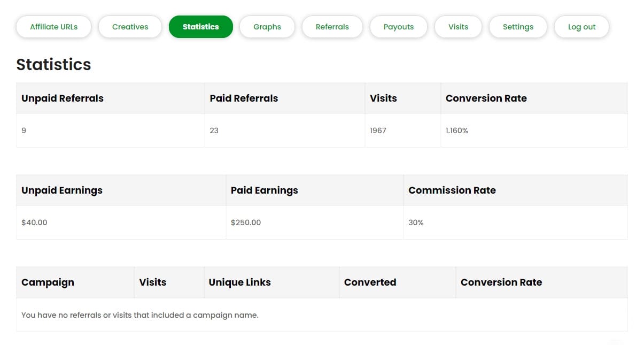The height and width of the screenshot is (345, 644).
Task: View the Payouts tab
Action: [x=398, y=27]
